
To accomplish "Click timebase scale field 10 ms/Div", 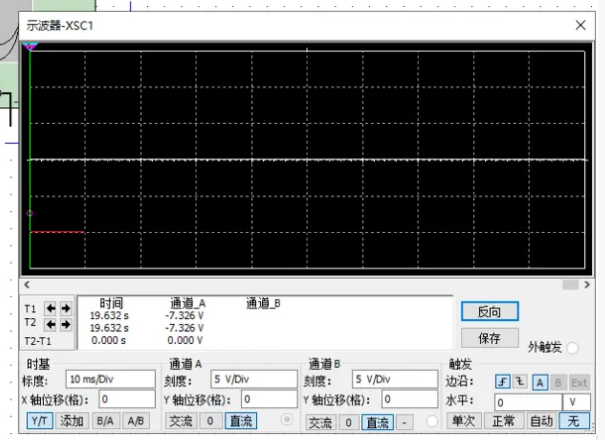I will pyautogui.click(x=111, y=379).
